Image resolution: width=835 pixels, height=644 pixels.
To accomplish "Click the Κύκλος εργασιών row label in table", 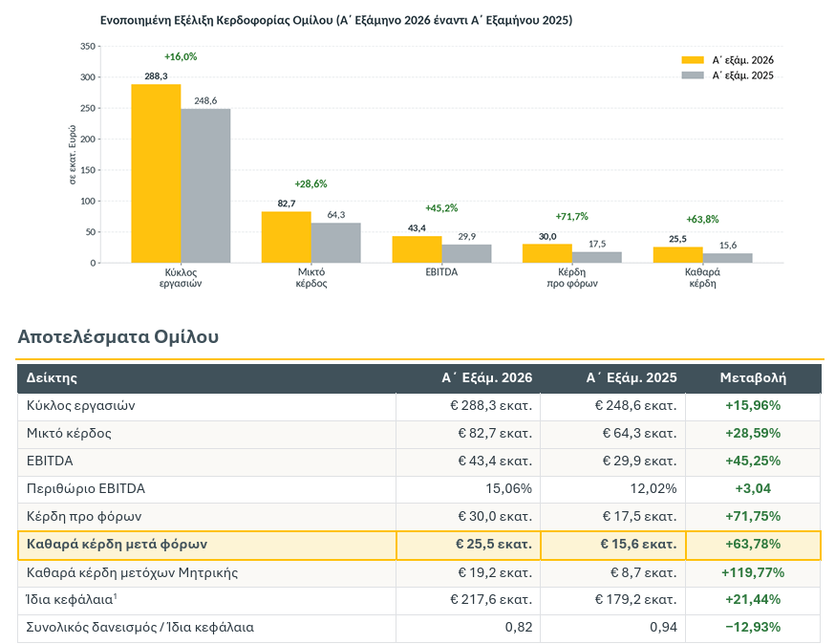I will click(x=80, y=405).
